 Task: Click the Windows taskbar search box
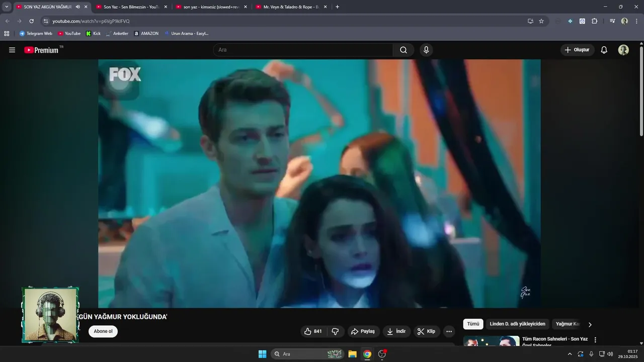(307, 354)
